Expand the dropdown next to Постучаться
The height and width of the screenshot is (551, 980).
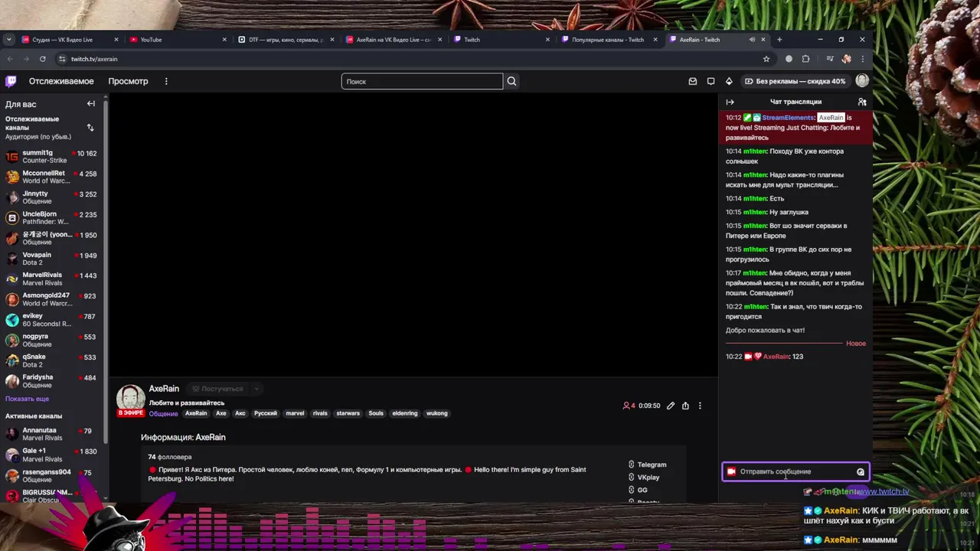tap(256, 389)
